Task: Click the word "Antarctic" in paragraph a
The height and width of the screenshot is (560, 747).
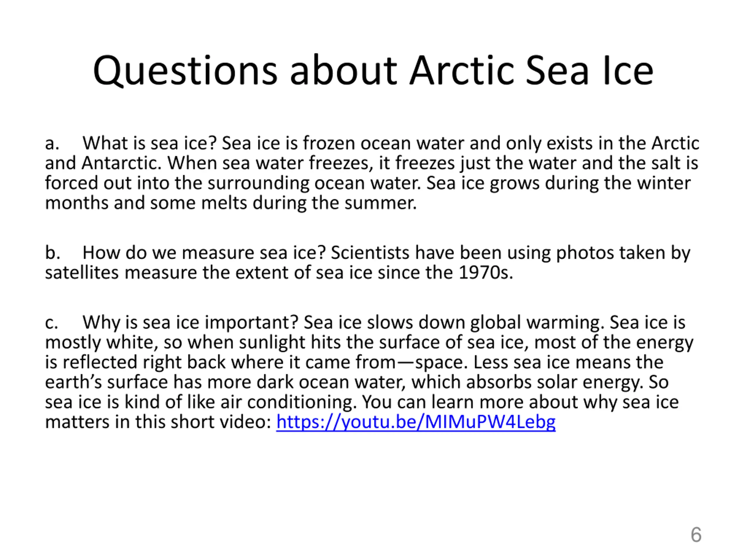Action: (x=119, y=163)
